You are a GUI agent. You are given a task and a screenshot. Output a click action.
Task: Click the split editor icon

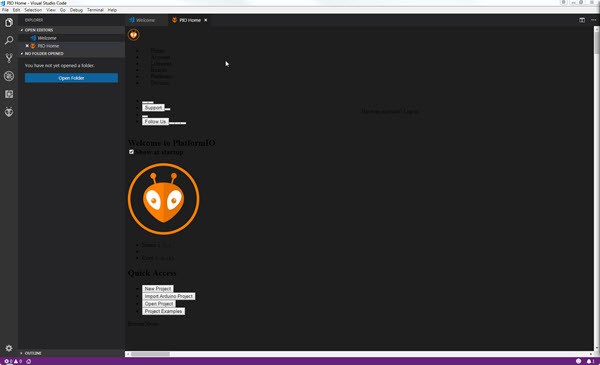click(x=582, y=20)
